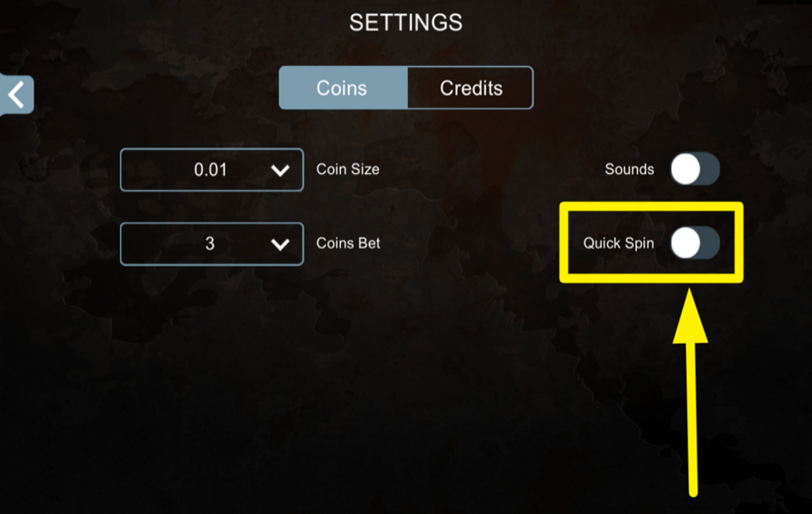Turn on the Quick Spin toggle
The image size is (812, 514).
click(x=695, y=243)
